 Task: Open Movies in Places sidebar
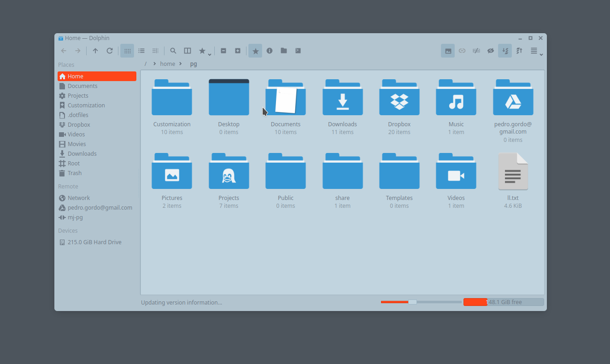(x=97, y=144)
